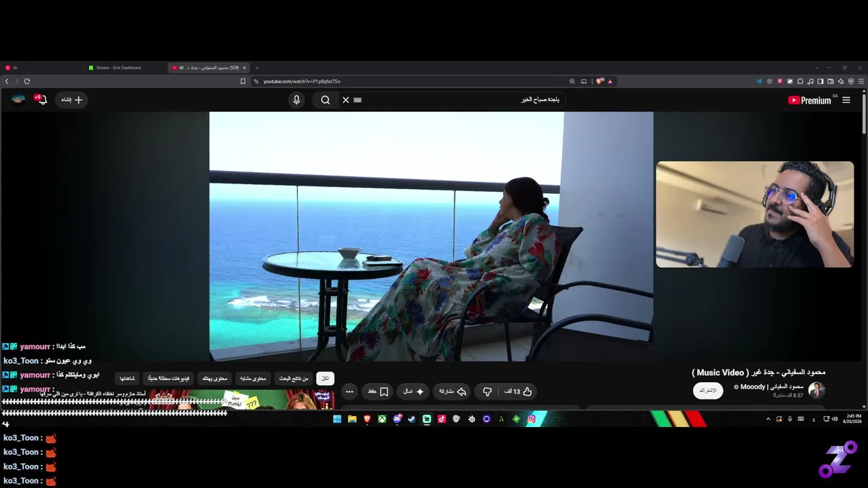Select the 'فيديوهات محملة حديثًا' filter chip
The width and height of the screenshot is (868, 488).
[169, 378]
